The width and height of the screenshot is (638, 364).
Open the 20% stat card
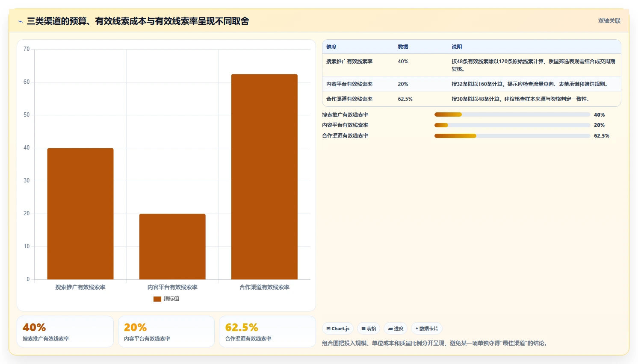point(166,332)
